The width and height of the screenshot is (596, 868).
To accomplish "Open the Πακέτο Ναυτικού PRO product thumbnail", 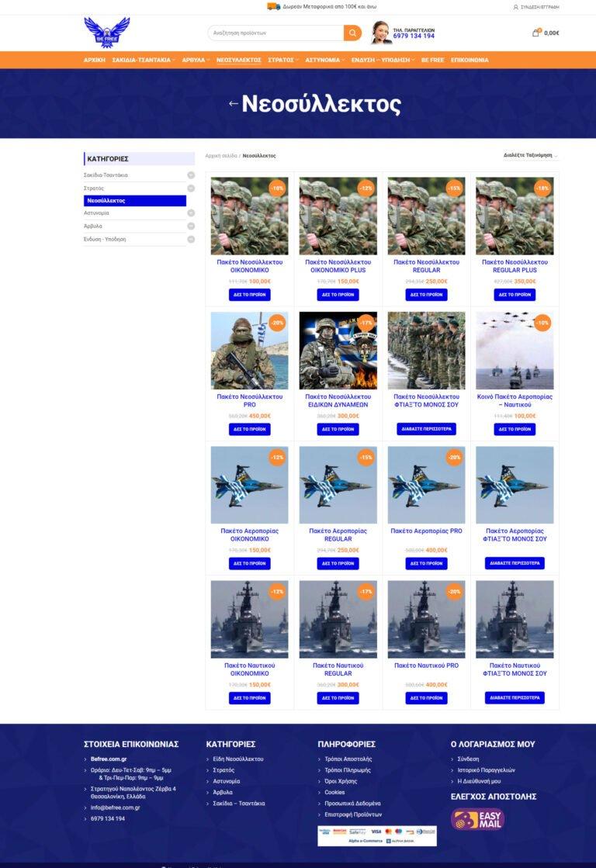I will click(x=426, y=619).
